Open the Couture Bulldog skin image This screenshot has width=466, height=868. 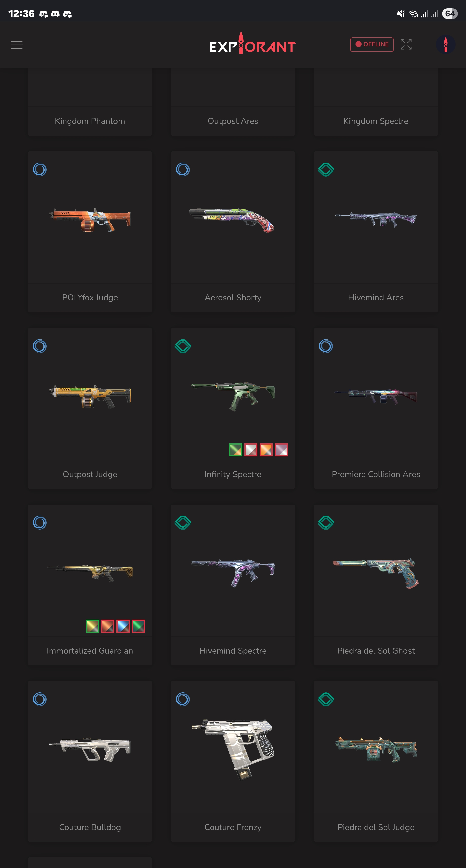90,749
